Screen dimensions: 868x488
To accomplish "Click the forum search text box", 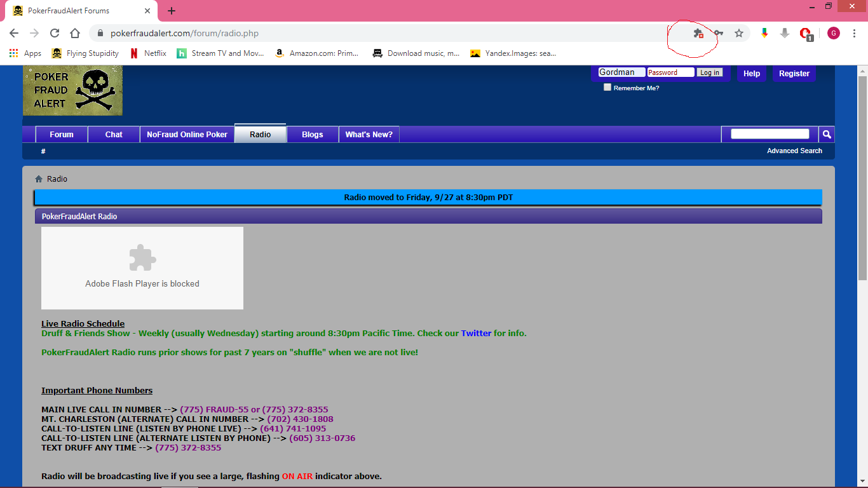I will pos(770,134).
